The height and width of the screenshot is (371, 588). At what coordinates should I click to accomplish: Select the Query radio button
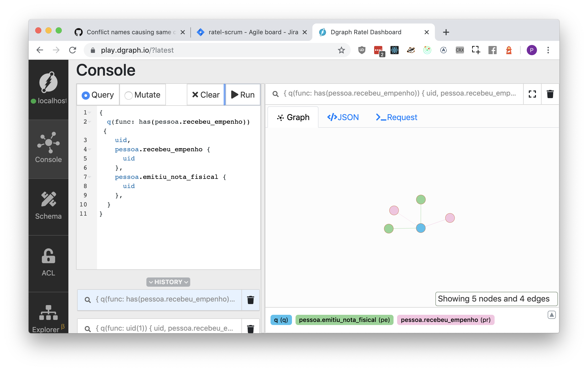[x=86, y=95]
